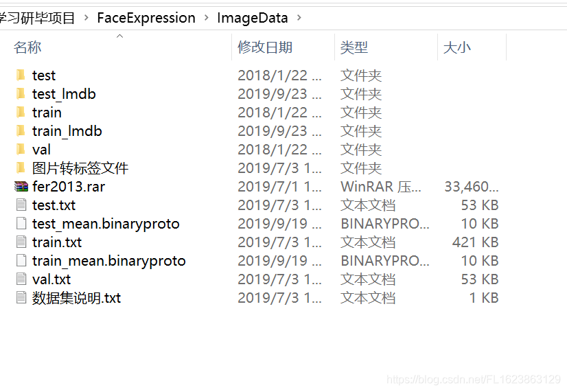Click the fer2013.rar WinRAR archive icon

21,187
